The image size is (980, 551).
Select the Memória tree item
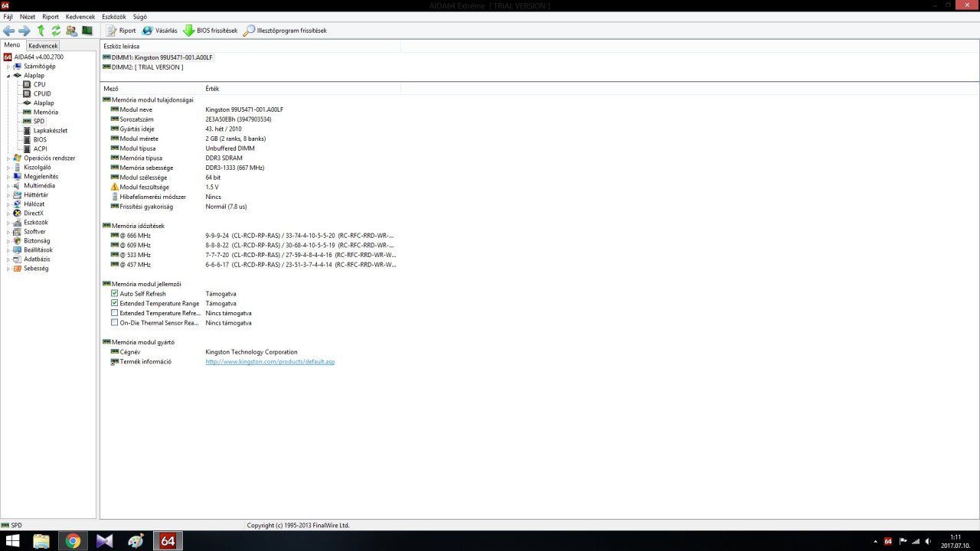coord(45,112)
